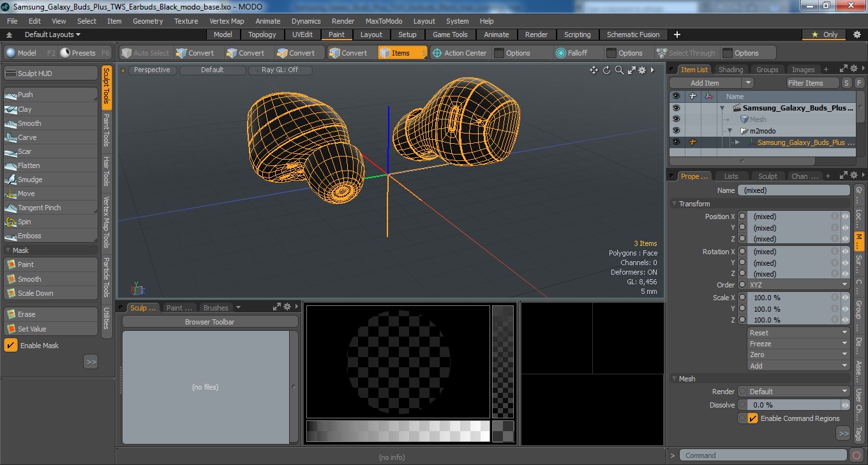
Task: Click the viewport rotate icon
Action: point(606,70)
